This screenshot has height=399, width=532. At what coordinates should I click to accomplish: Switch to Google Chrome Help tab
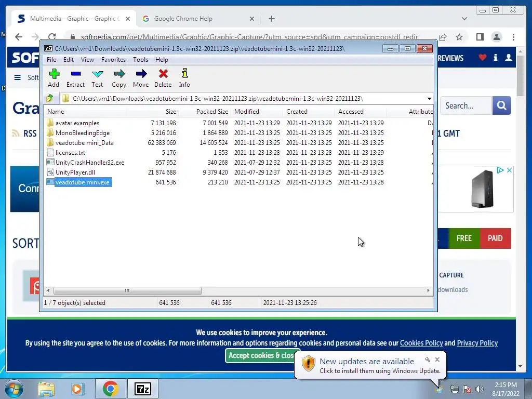point(183,19)
